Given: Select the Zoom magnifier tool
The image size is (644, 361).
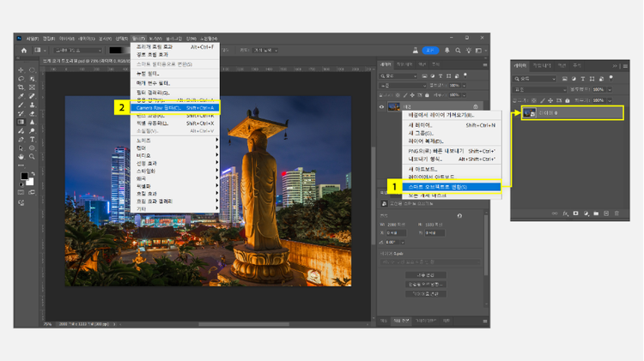Looking at the screenshot, I should [x=32, y=157].
